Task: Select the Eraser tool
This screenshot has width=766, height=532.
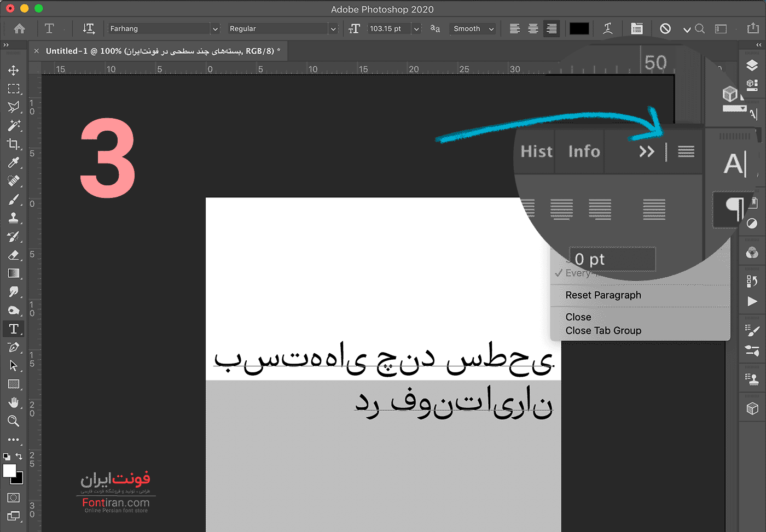Action: [14, 255]
